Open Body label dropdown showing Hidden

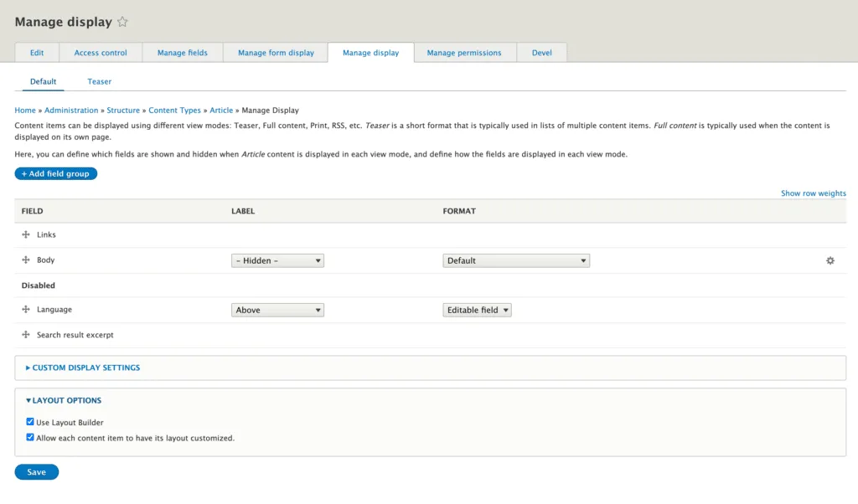click(x=277, y=260)
